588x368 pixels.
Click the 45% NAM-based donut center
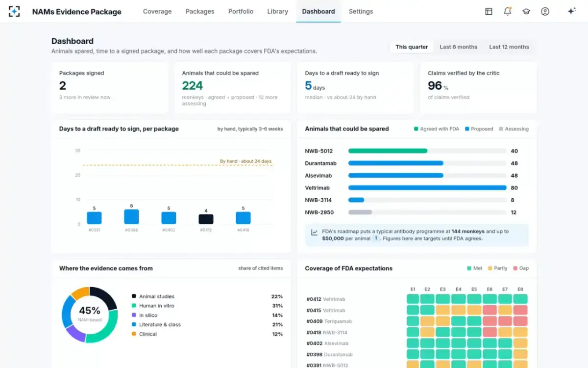point(90,314)
